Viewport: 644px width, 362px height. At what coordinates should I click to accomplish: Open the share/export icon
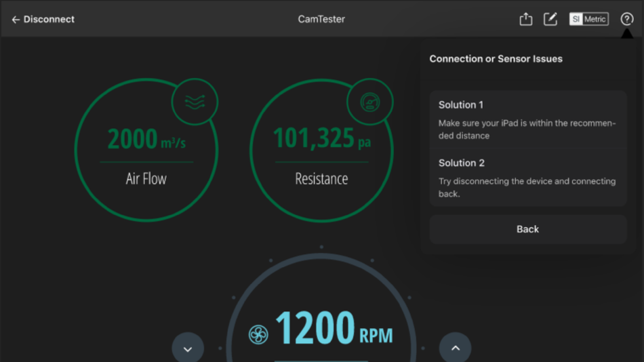526,19
